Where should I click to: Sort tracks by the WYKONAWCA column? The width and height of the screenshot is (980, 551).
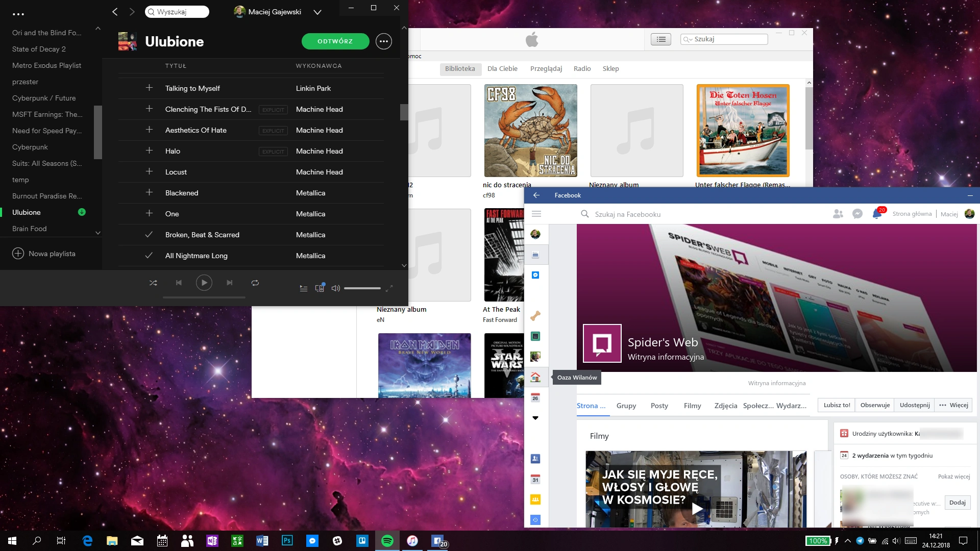(x=319, y=66)
